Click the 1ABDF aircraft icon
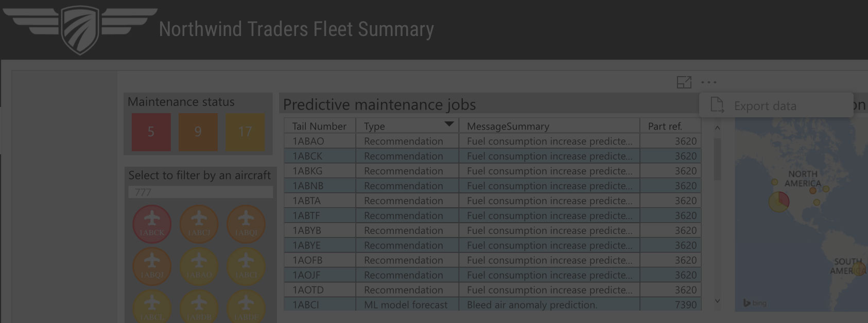Image resolution: width=868 pixels, height=323 pixels. coord(246,307)
